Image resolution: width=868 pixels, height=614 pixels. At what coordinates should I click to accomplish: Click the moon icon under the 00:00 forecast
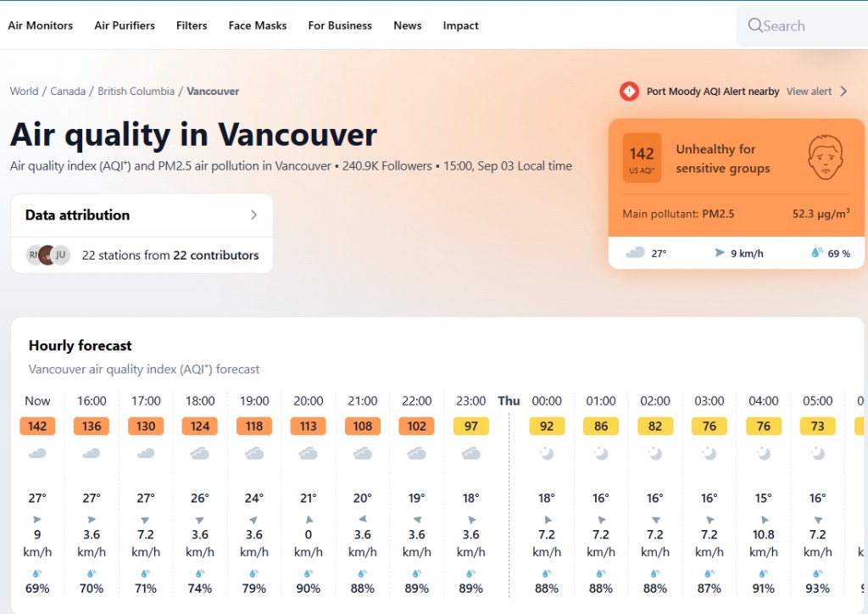(547, 454)
